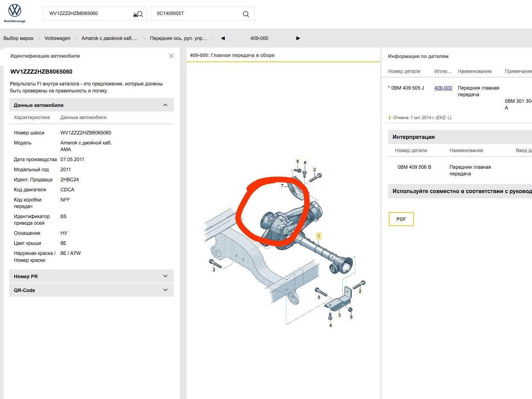Select callout 5 bolt in the diagram
Screen dimensions: 532x399
point(319,297)
